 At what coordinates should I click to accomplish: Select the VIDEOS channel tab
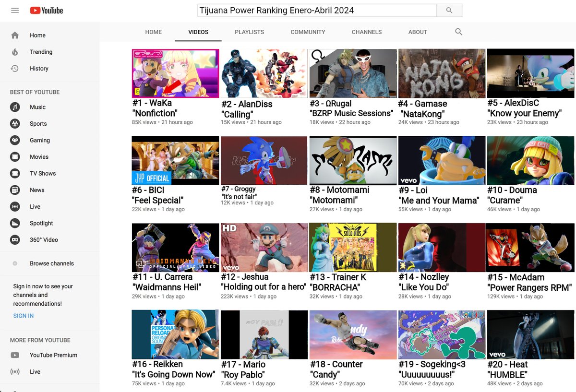[198, 32]
